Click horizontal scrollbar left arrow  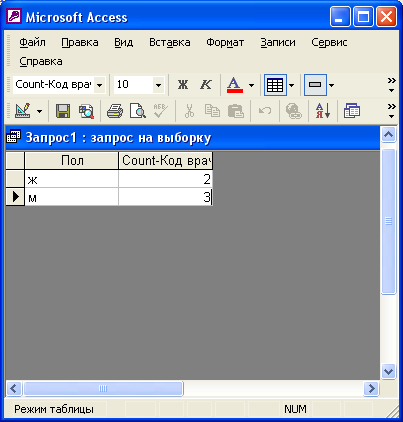click(x=14, y=389)
